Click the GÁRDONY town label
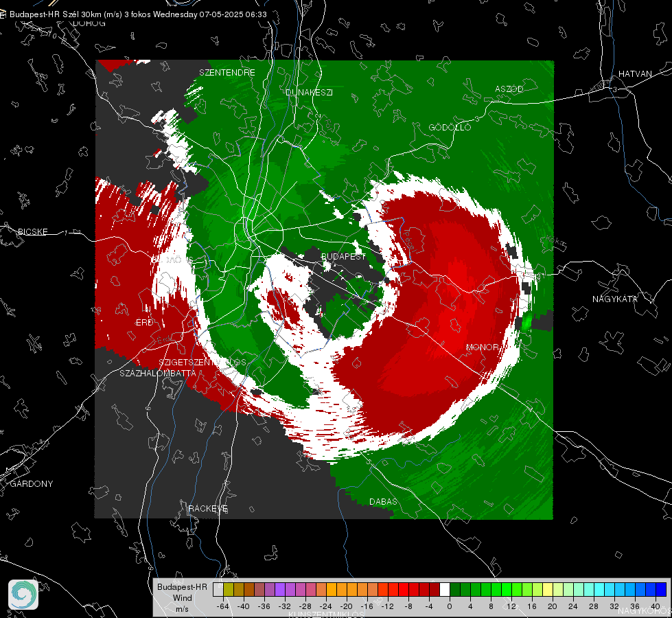The width and height of the screenshot is (672, 618). coord(32,484)
